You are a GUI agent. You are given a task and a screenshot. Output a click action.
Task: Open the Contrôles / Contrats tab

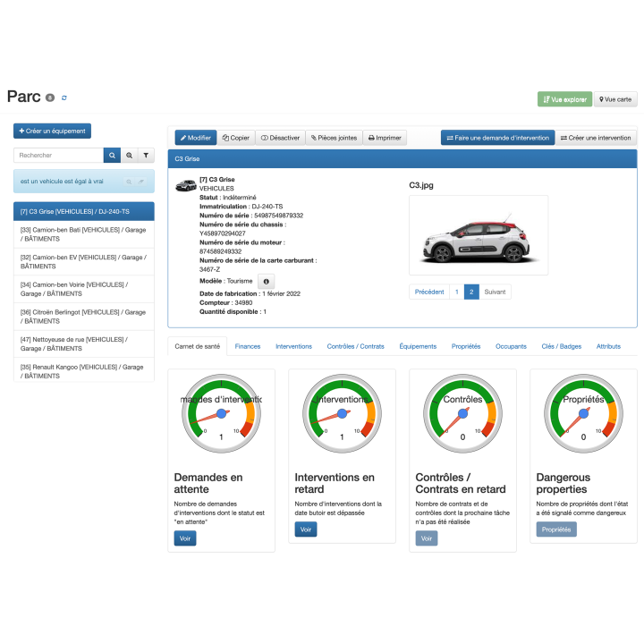point(356,347)
